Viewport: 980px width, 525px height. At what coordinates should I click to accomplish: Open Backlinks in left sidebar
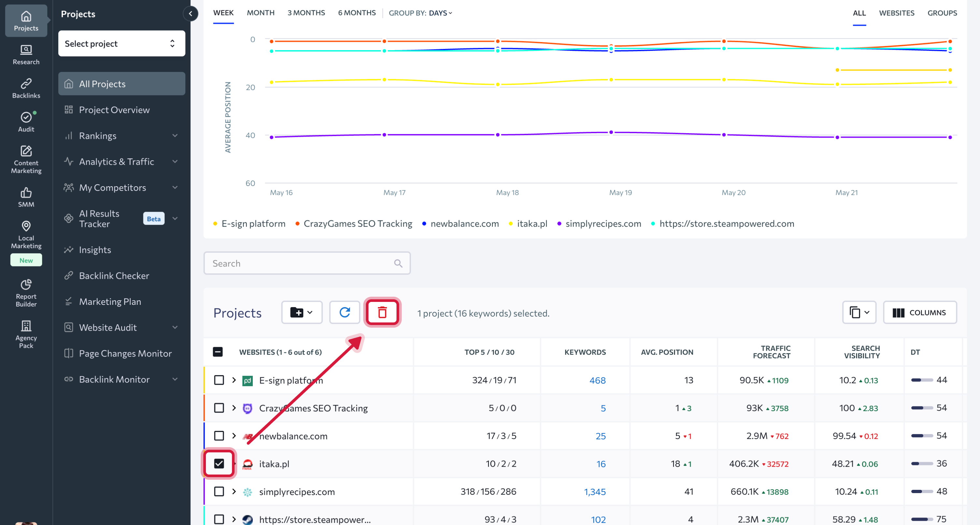coord(26,88)
